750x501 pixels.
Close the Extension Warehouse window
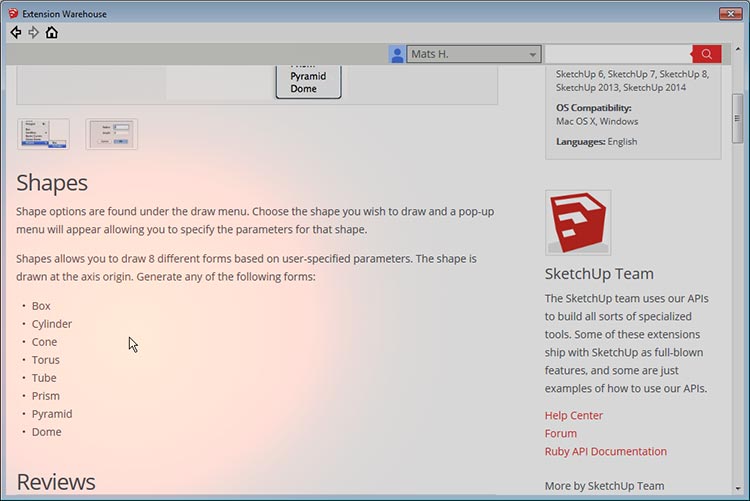(x=730, y=14)
